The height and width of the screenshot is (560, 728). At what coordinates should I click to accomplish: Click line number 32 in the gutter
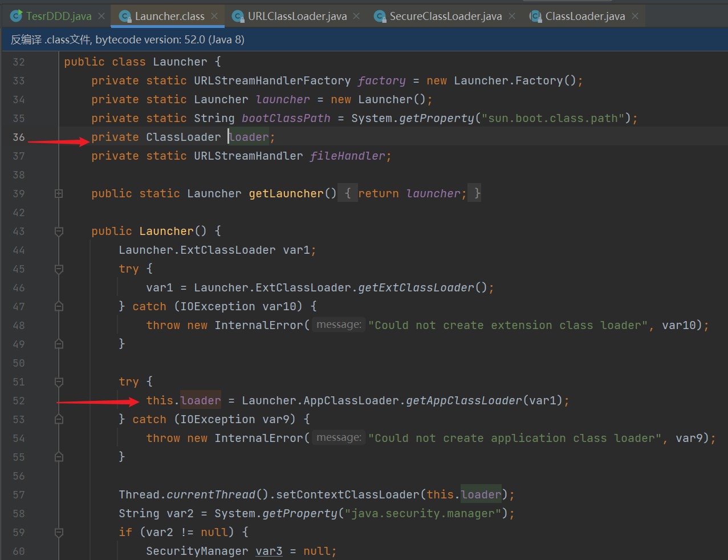[19, 62]
